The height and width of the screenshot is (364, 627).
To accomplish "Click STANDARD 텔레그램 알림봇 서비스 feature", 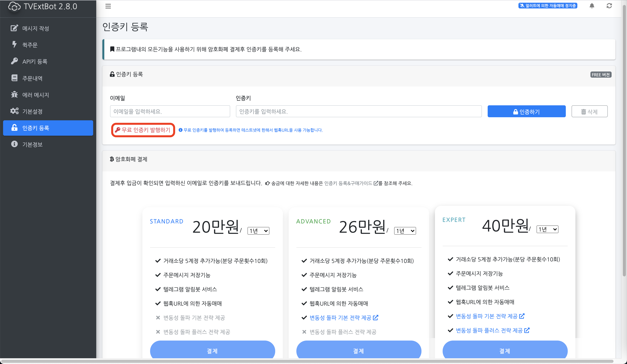I will (x=190, y=289).
